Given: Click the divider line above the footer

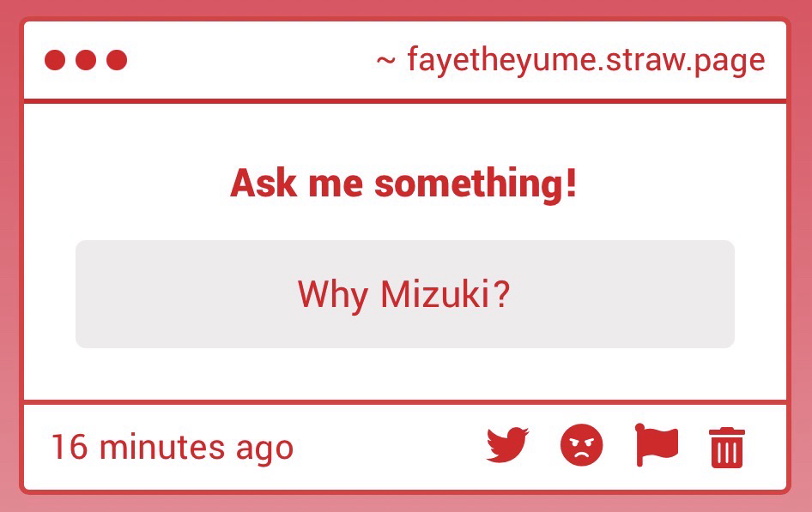Looking at the screenshot, I should point(403,401).
